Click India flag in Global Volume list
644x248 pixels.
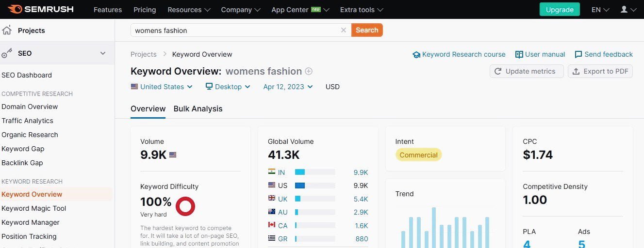tap(272, 172)
